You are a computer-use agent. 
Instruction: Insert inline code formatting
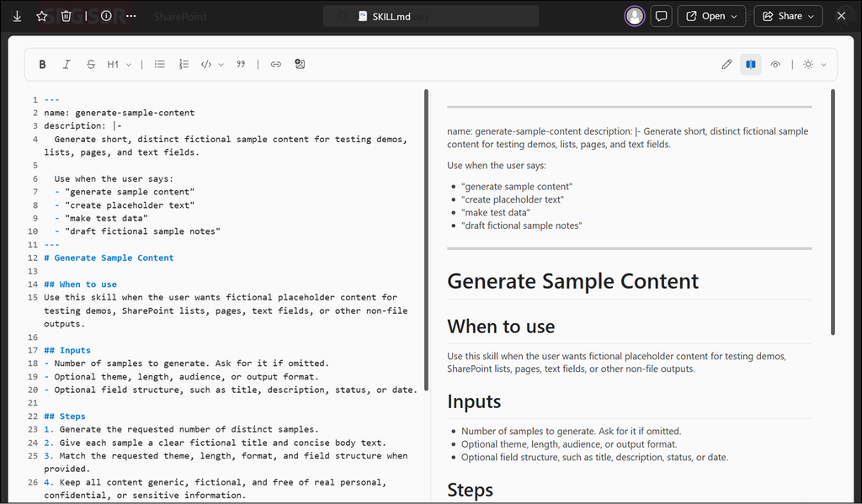click(x=206, y=64)
